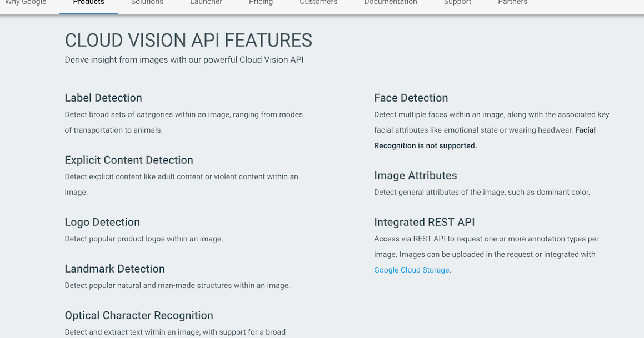Image resolution: width=644 pixels, height=338 pixels.
Task: Select the Face Detection heading
Action: (x=411, y=98)
